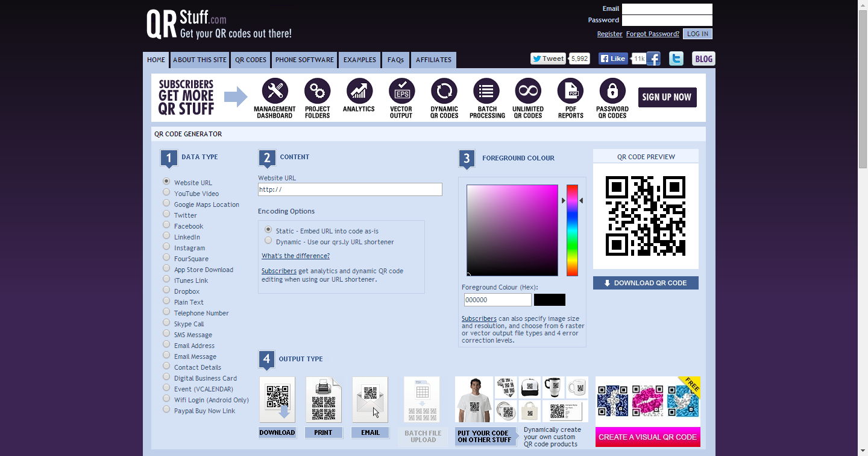Screen dimensions: 868x456
Task: Click the QR Stuff logo
Action: (x=219, y=24)
